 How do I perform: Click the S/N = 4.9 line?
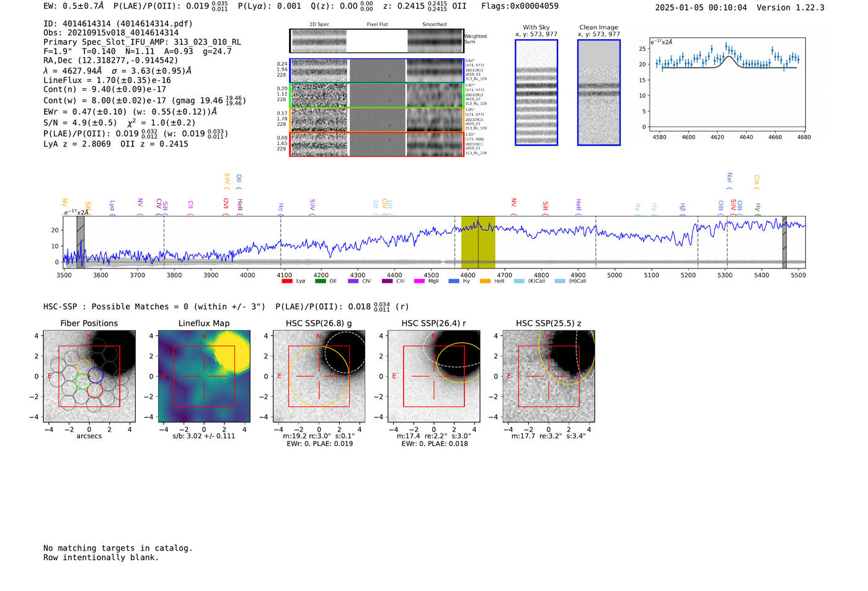pyautogui.click(x=119, y=123)
